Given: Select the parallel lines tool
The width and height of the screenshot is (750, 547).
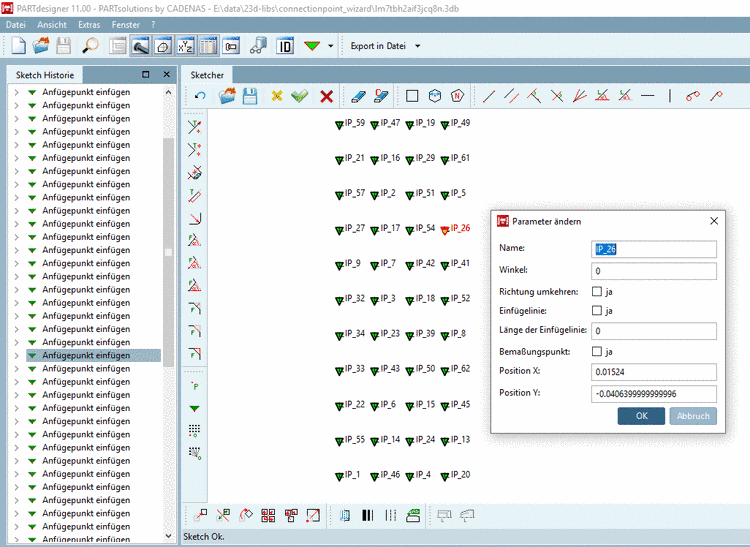Looking at the screenshot, I should pos(511,96).
